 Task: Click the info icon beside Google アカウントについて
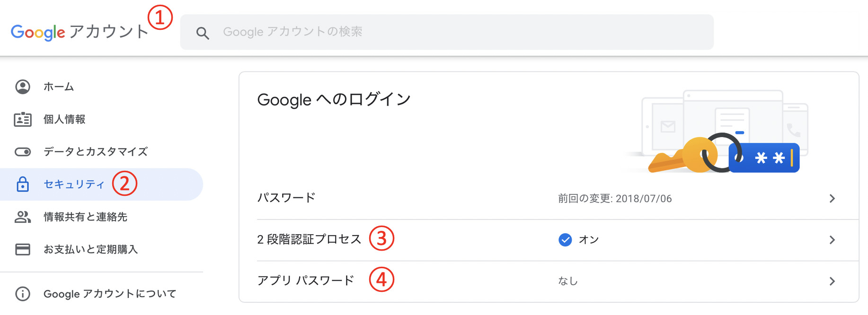(21, 294)
